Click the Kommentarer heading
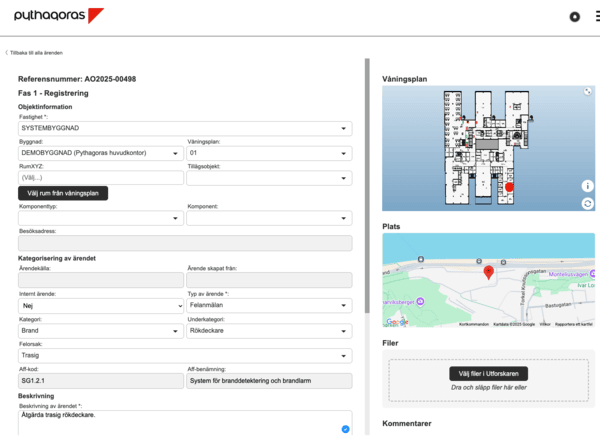Viewport: 600px width, 439px height. click(x=406, y=423)
